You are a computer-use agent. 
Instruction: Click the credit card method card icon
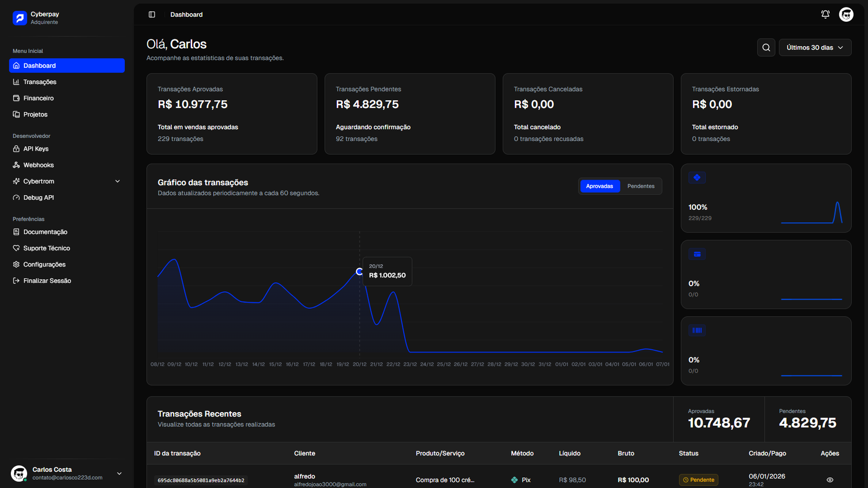pyautogui.click(x=697, y=254)
